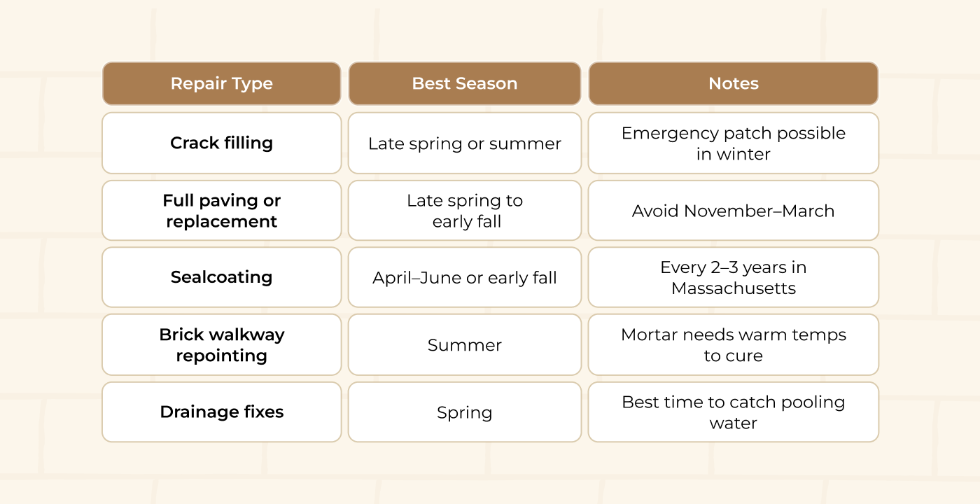Click the Late spring or summer cell
980x504 pixels.
pyautogui.click(x=465, y=143)
